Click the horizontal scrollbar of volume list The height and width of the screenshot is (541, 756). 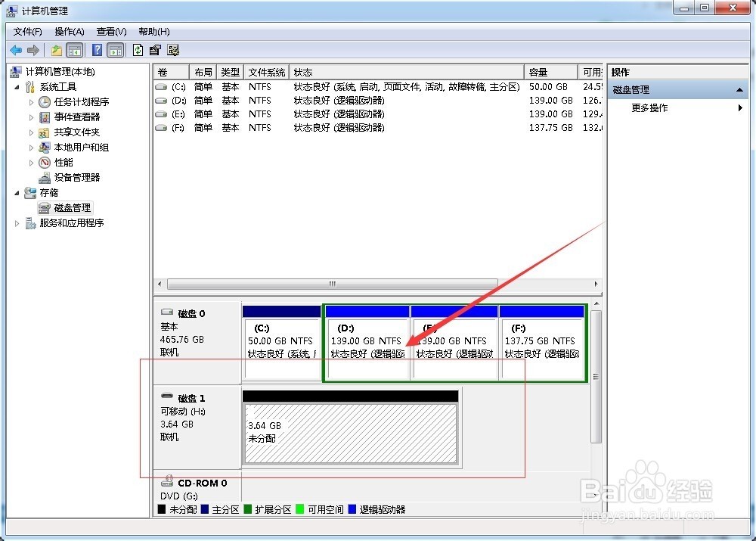(x=332, y=284)
